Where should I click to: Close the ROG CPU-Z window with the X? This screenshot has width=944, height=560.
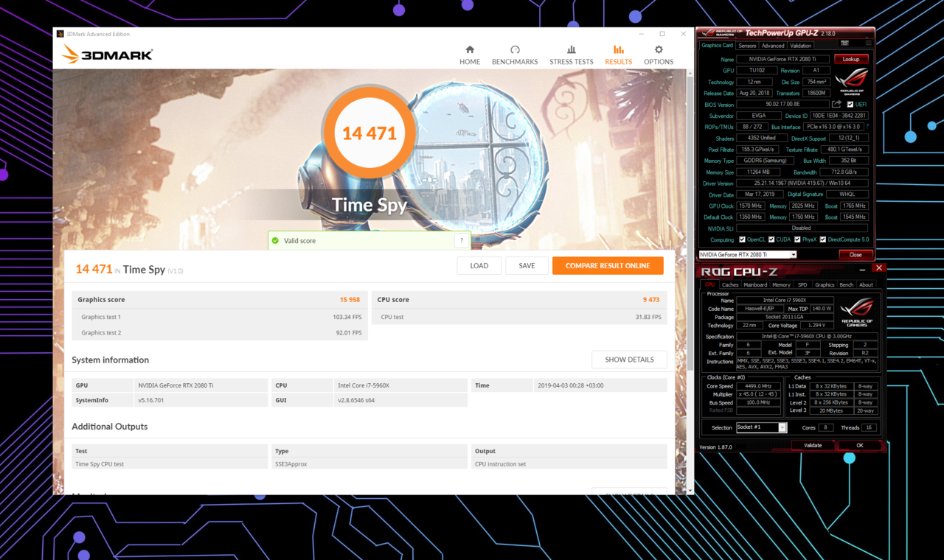pyautogui.click(x=878, y=268)
